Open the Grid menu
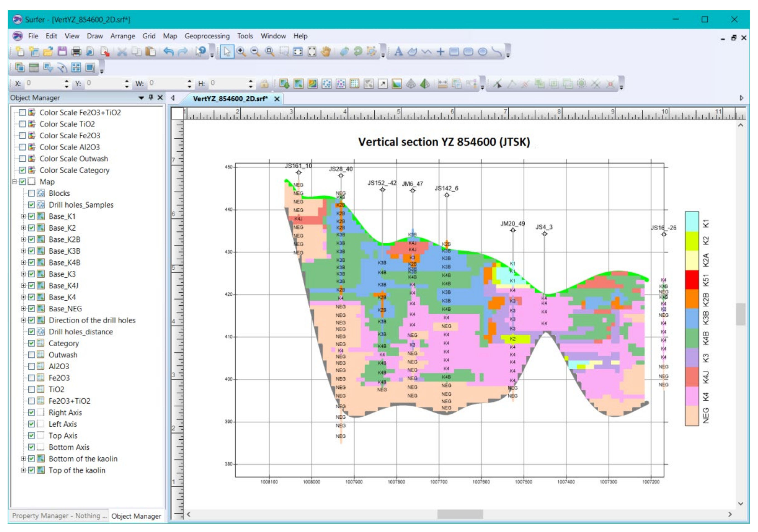This screenshot has width=758, height=532. [x=149, y=36]
